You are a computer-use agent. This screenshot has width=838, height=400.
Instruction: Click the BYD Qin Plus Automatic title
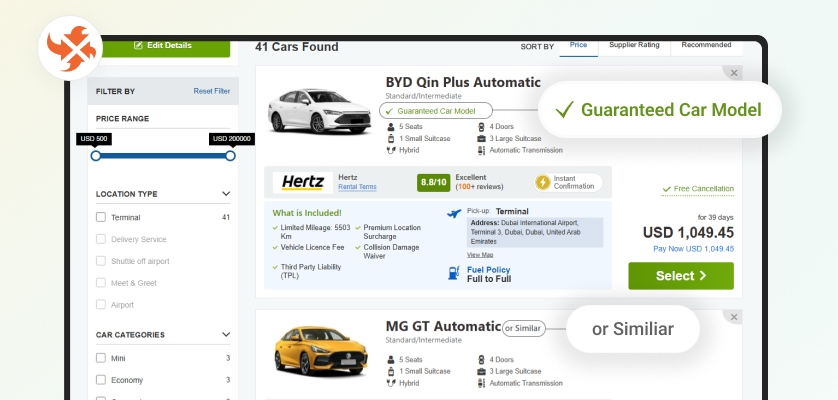point(463,82)
